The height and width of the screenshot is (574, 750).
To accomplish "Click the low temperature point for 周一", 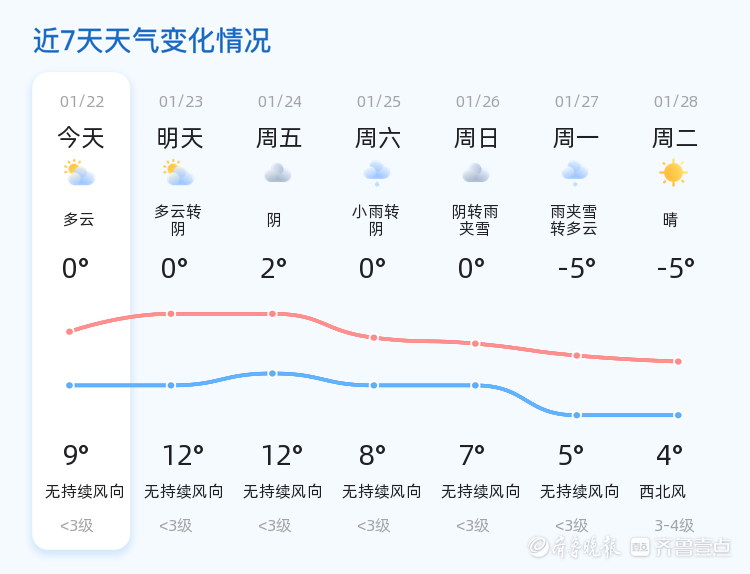I will [576, 415].
